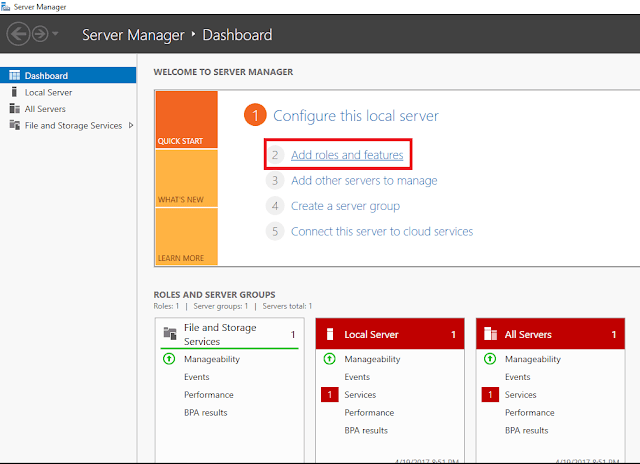Click the Dashboard grid icon in sidebar
The width and height of the screenshot is (640, 464).
click(14, 75)
